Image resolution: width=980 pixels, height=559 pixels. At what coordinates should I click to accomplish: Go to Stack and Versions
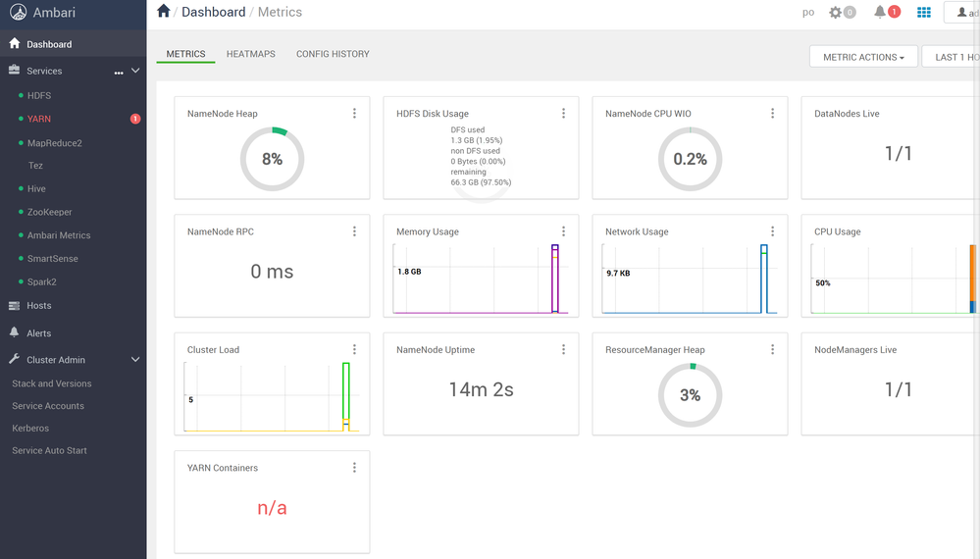coord(52,383)
